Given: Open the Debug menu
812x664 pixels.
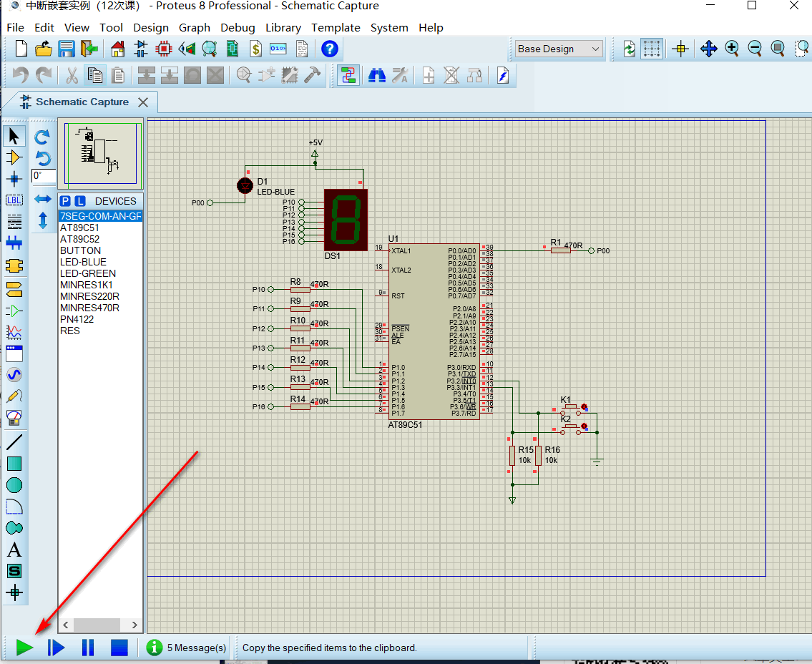Looking at the screenshot, I should [x=238, y=27].
